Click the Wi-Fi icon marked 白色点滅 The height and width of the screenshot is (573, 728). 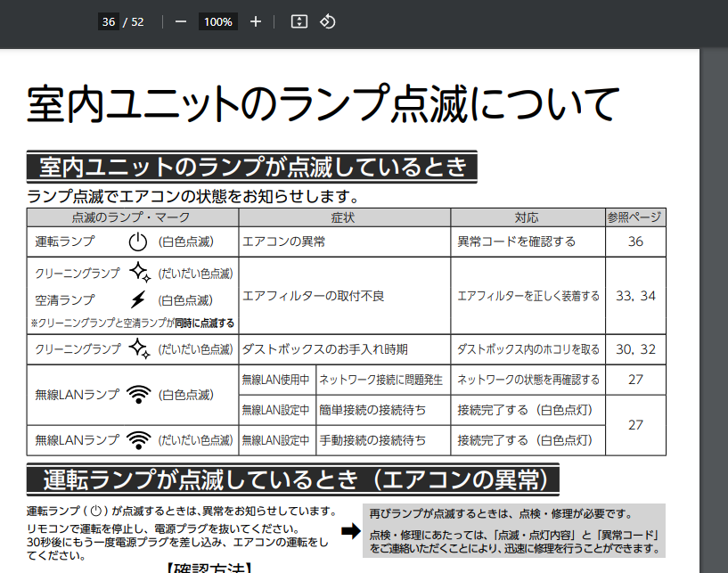138,394
